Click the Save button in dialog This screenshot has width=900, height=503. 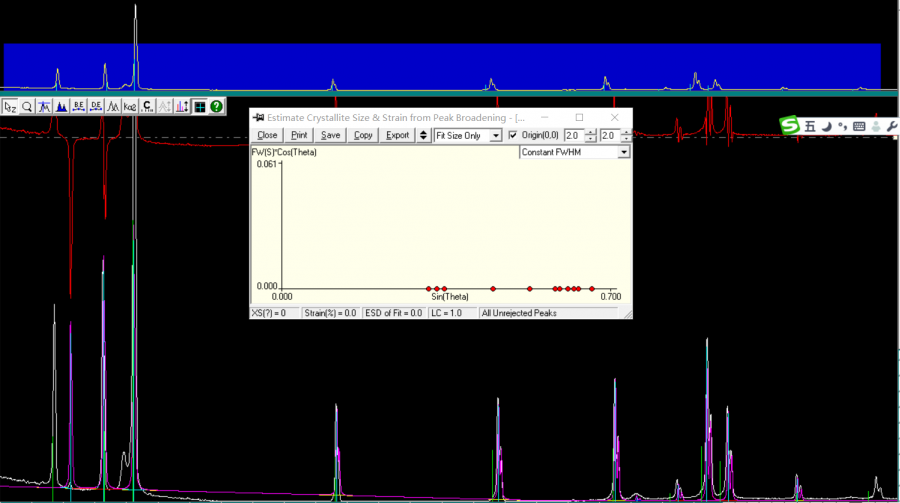click(x=330, y=135)
